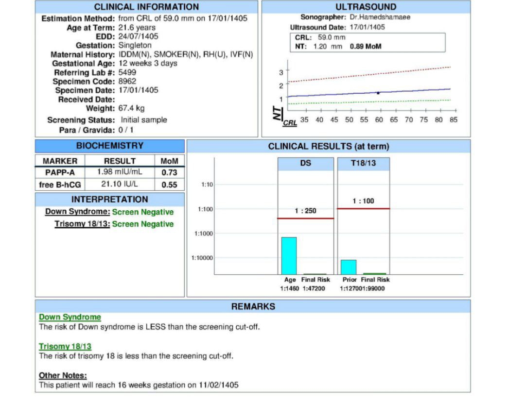
Task: Click Specimen Date value 17/01/1405
Action: coord(138,90)
